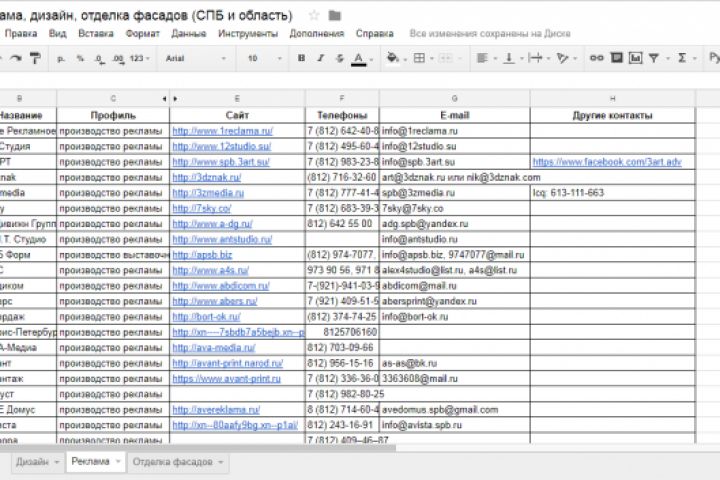Toggle bold formatting

[301, 58]
